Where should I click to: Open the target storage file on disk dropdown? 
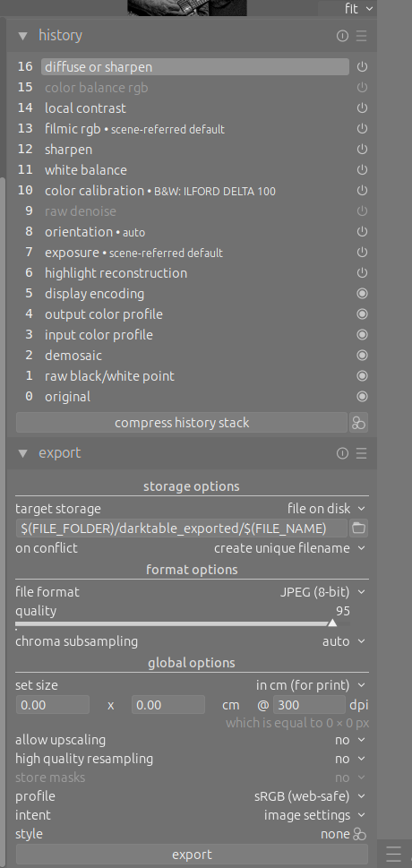click(x=327, y=508)
